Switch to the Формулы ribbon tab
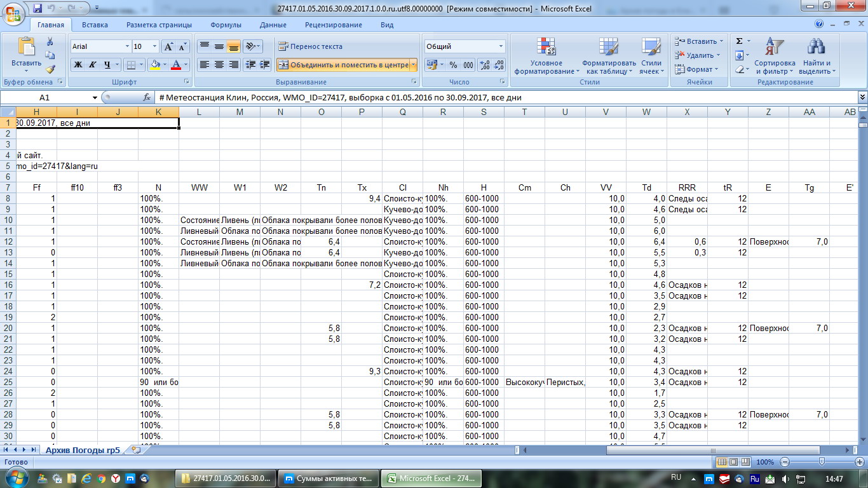 226,25
